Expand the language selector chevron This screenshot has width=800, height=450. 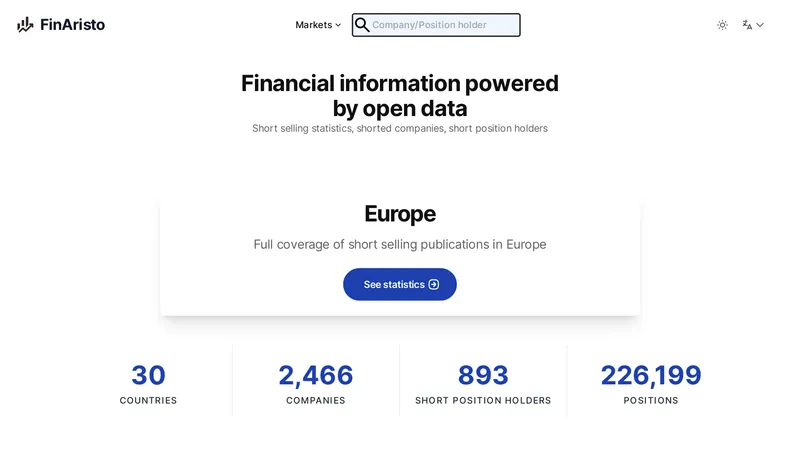point(760,25)
